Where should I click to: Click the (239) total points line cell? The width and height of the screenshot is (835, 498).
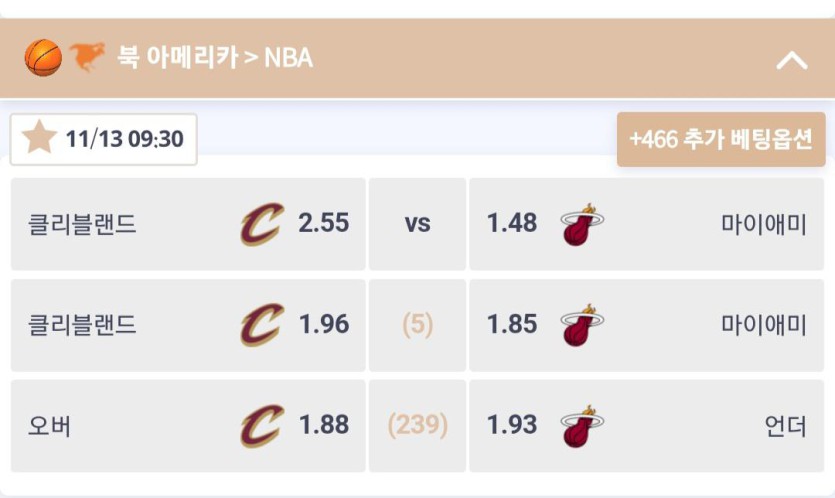coord(417,426)
